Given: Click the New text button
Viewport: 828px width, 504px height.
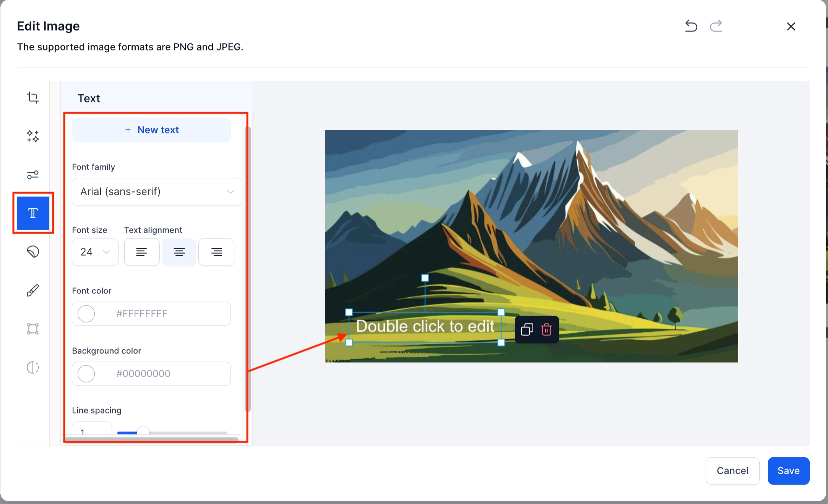Looking at the screenshot, I should pyautogui.click(x=151, y=130).
